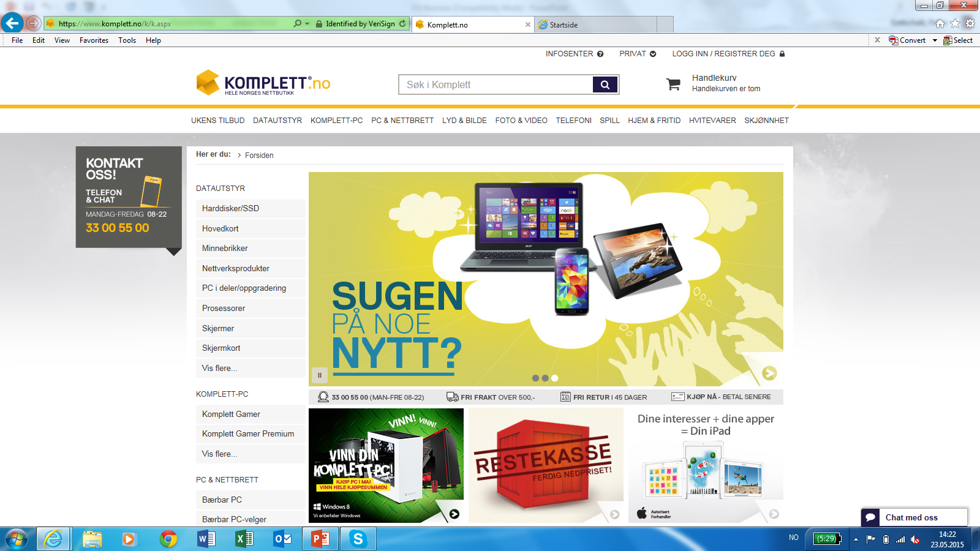Select third banner slide dot
This screenshot has height=551, width=980.
(x=554, y=378)
